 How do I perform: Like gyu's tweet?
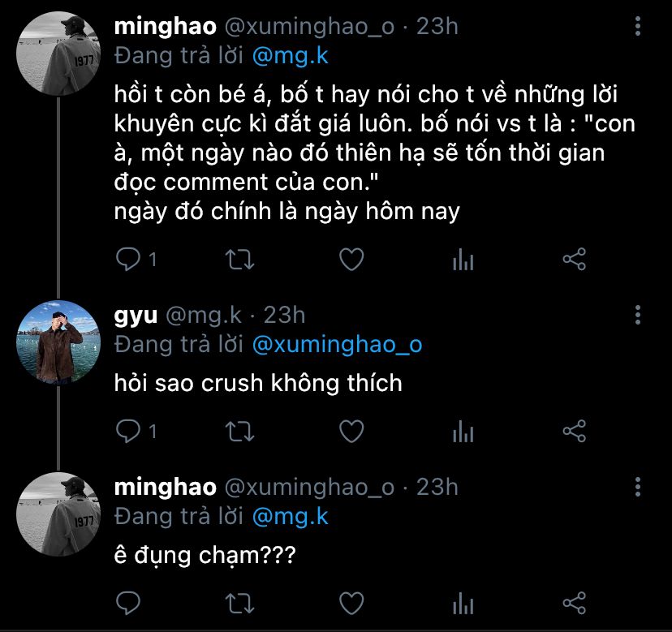(x=350, y=431)
